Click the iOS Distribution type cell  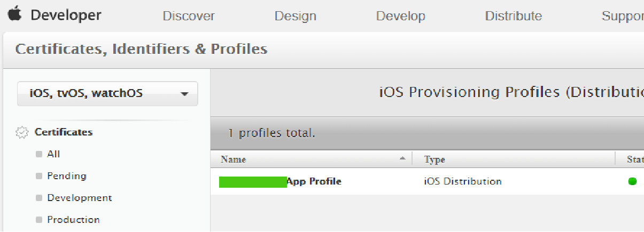click(463, 181)
